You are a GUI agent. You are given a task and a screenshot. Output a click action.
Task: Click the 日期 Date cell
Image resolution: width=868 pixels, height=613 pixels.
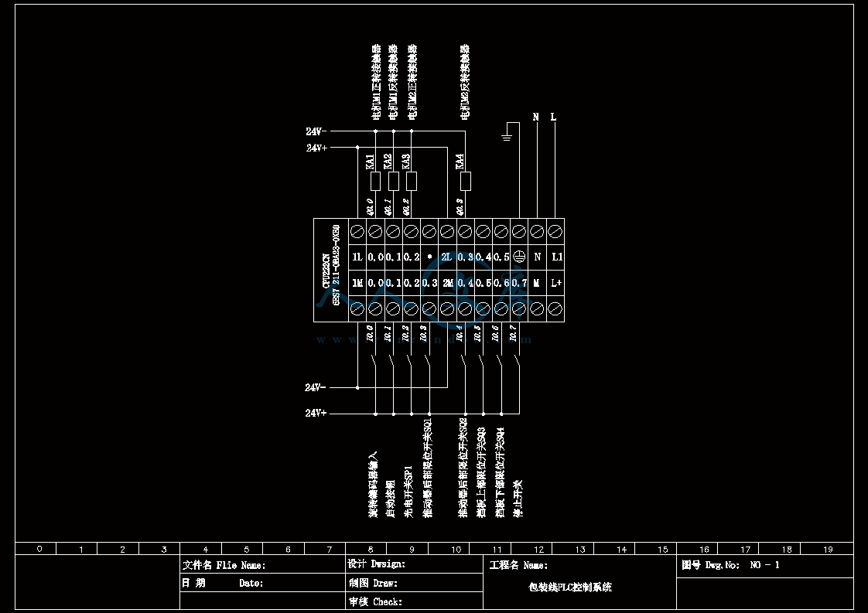pos(262,583)
